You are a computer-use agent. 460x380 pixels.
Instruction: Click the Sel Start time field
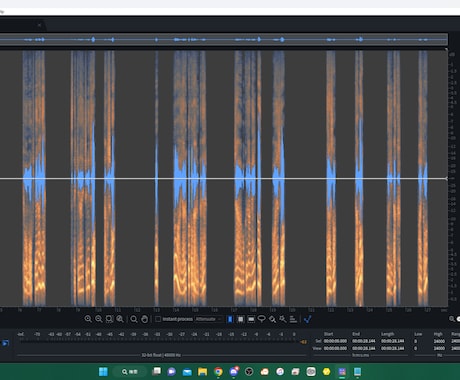(335, 341)
